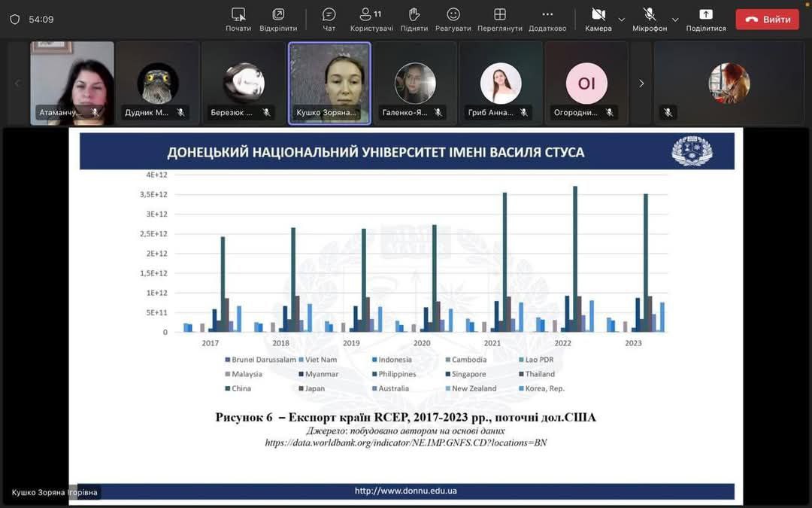Click the China legend color marker
812x508 pixels.
point(227,389)
